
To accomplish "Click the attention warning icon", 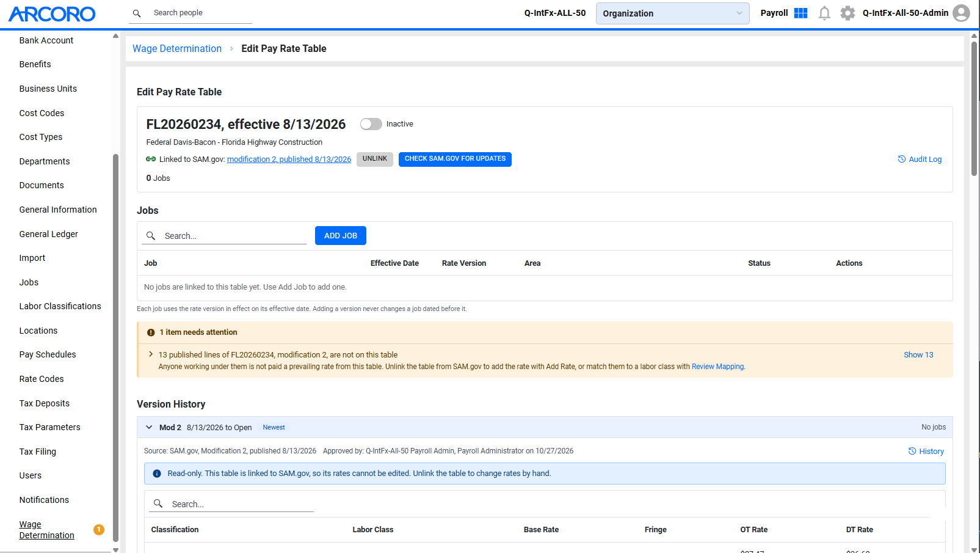I will point(151,332).
